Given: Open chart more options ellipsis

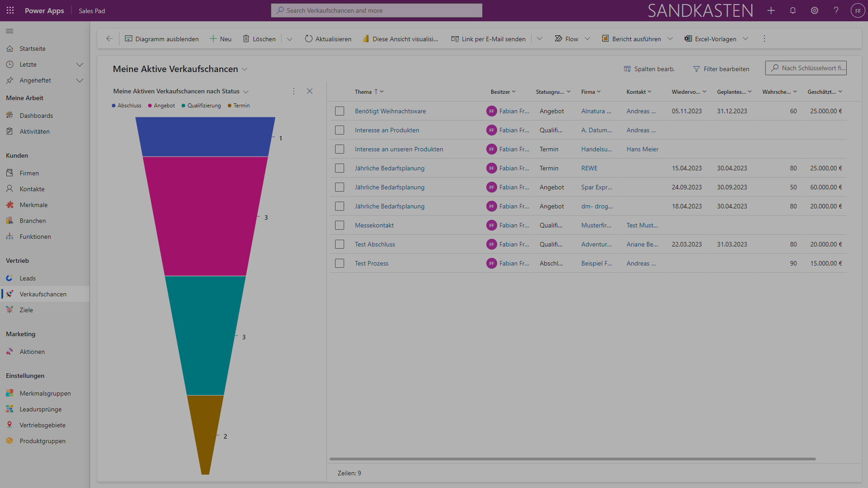Looking at the screenshot, I should (294, 91).
